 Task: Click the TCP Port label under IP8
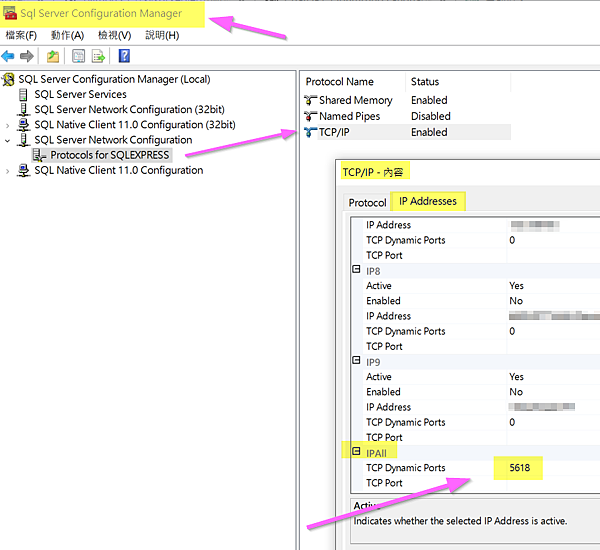click(x=384, y=346)
